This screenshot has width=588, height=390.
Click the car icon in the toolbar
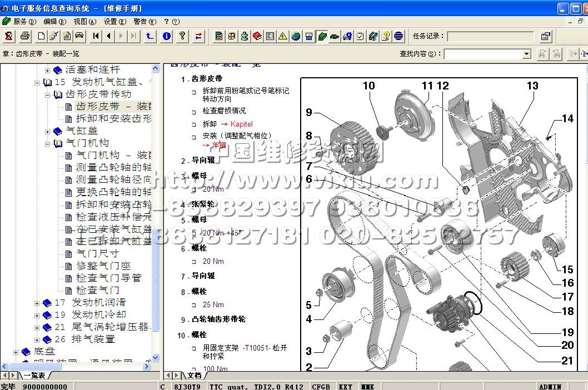(79, 36)
